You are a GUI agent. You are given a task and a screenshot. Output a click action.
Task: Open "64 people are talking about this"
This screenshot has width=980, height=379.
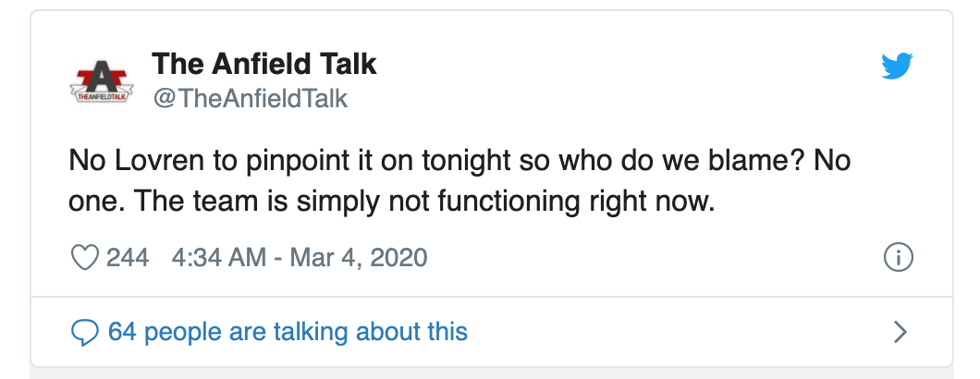(288, 331)
